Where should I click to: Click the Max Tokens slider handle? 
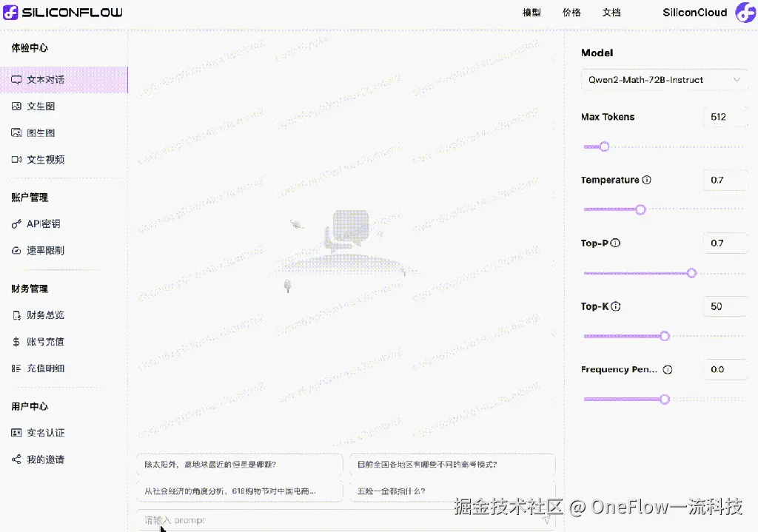[x=604, y=147]
